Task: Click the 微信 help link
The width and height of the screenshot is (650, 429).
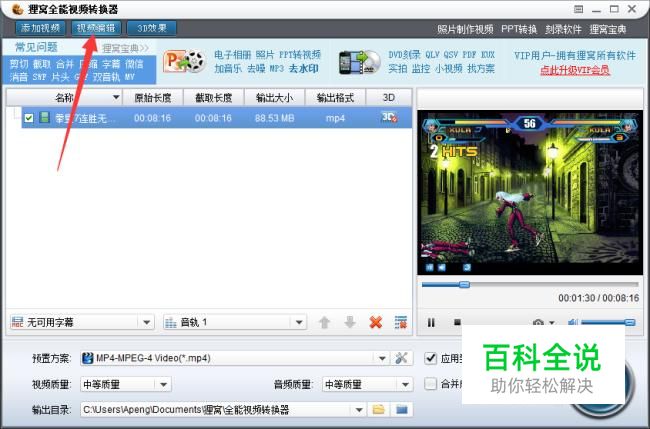Action: 134,64
